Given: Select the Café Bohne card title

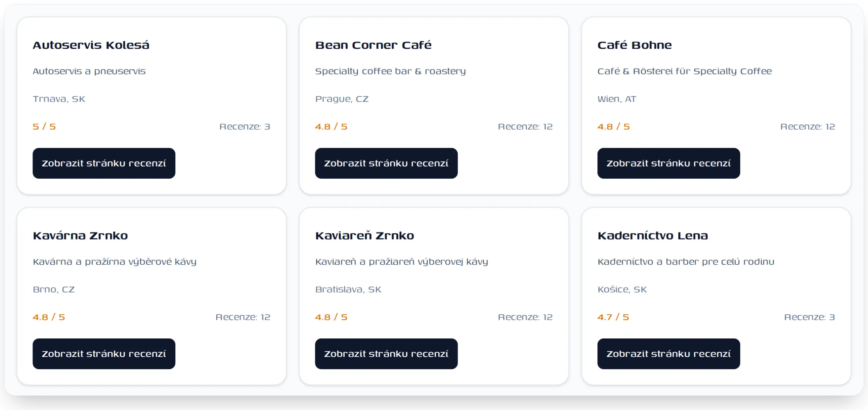Looking at the screenshot, I should [635, 45].
